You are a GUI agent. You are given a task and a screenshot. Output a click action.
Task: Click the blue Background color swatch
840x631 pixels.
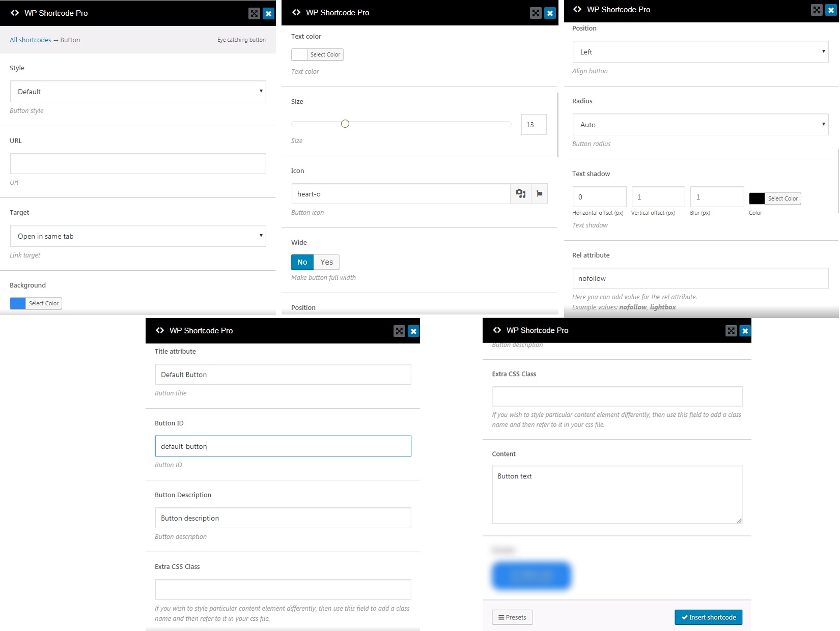tap(18, 303)
